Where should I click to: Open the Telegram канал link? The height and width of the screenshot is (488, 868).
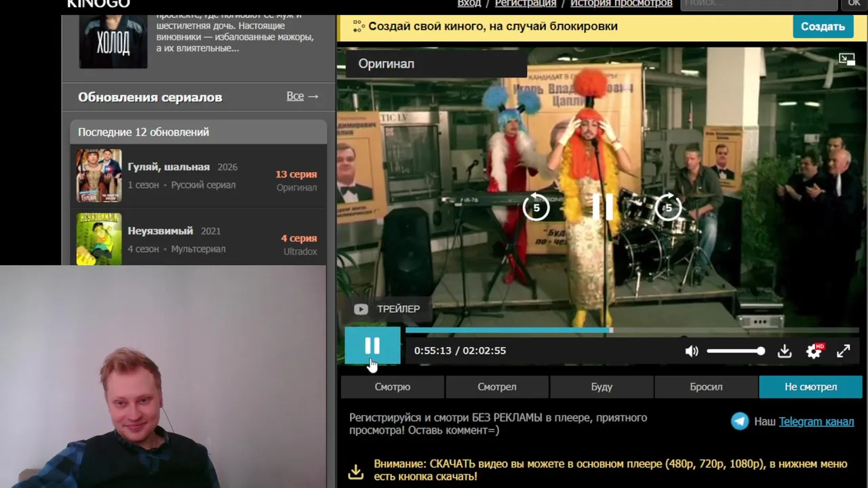[x=816, y=422]
